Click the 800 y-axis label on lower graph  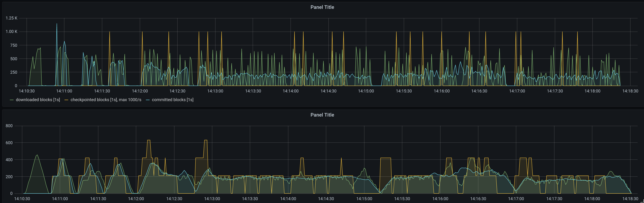[9, 126]
